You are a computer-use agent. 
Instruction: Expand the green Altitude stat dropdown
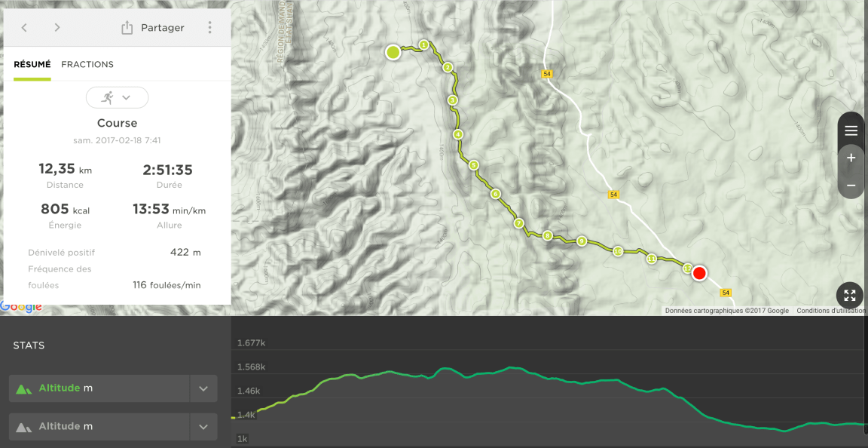coord(203,388)
